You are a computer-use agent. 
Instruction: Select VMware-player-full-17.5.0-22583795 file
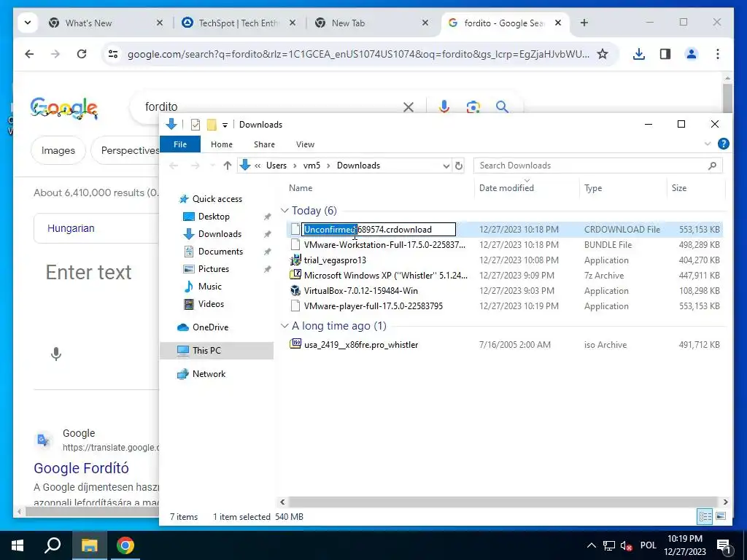(373, 306)
